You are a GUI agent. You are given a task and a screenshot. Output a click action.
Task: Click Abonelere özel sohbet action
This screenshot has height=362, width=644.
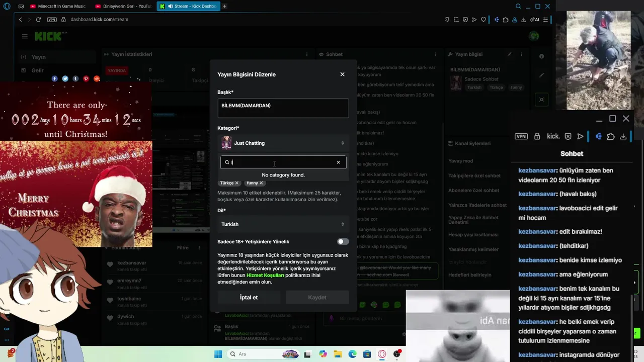[x=473, y=191]
